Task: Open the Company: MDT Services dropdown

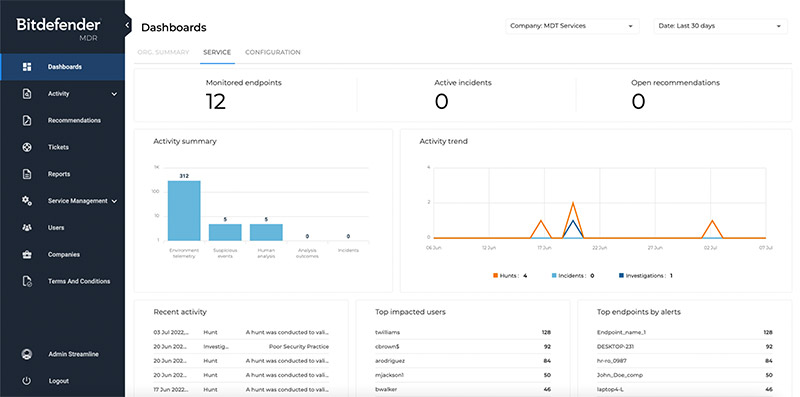Action: 572,26
